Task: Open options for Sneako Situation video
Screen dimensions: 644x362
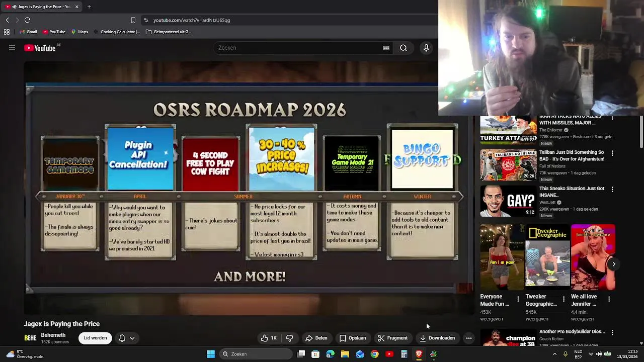Action: [x=612, y=190]
